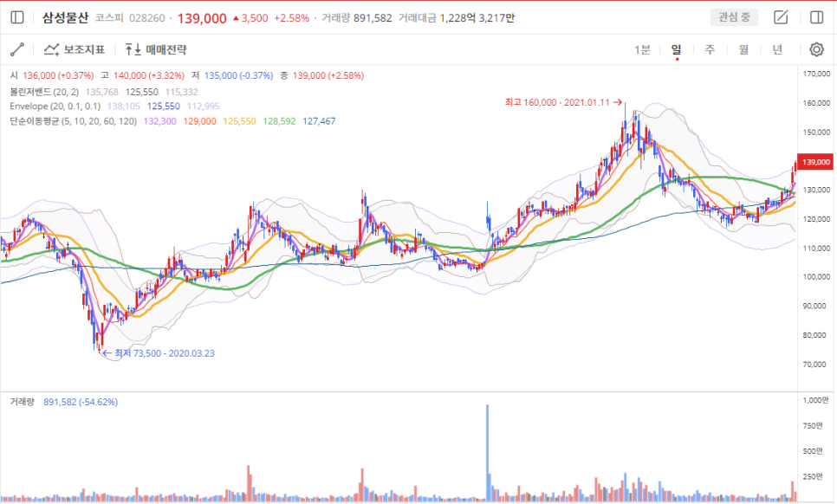Screen dimensions: 837x504
Task: Click the 최고 160,000 - 2021.01.11 marker
Action: [x=563, y=102]
